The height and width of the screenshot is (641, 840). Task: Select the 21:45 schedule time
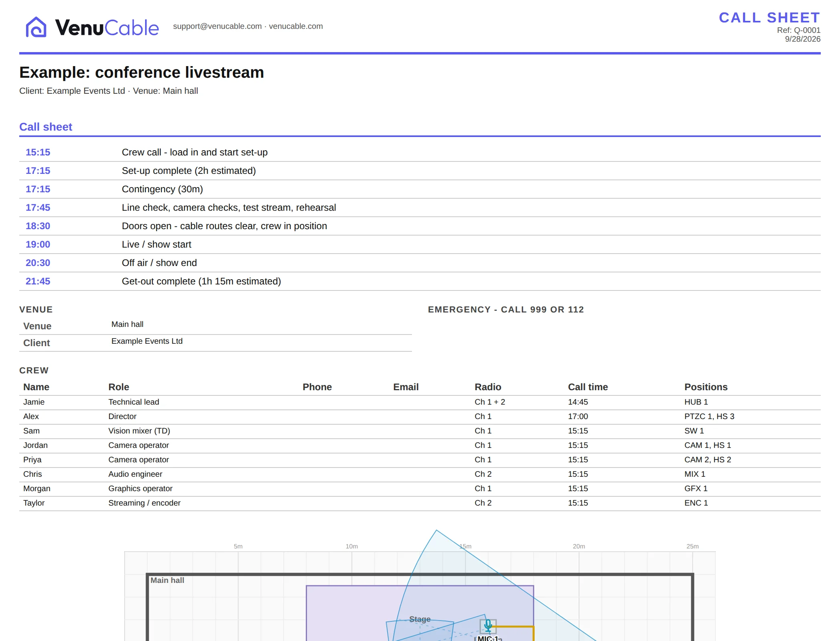pyautogui.click(x=38, y=281)
